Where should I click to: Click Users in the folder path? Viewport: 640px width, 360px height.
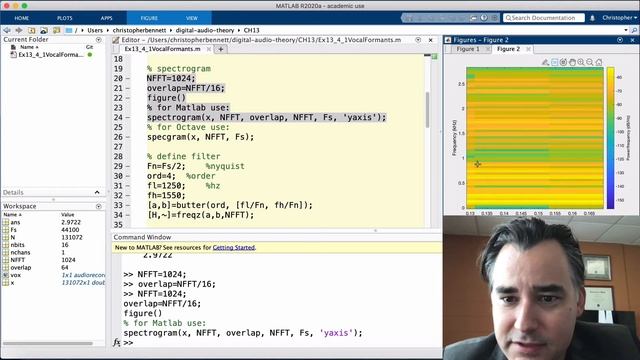tap(95, 30)
